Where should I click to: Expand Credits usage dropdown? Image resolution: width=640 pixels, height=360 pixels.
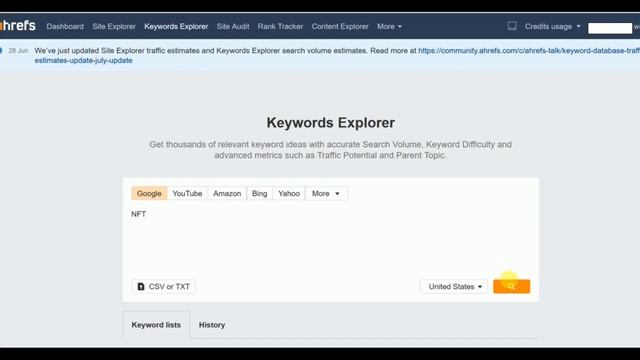(x=552, y=27)
